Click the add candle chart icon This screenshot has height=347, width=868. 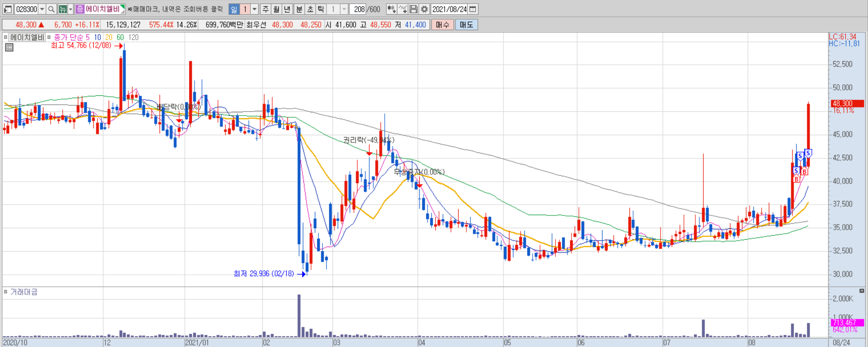(392, 9)
